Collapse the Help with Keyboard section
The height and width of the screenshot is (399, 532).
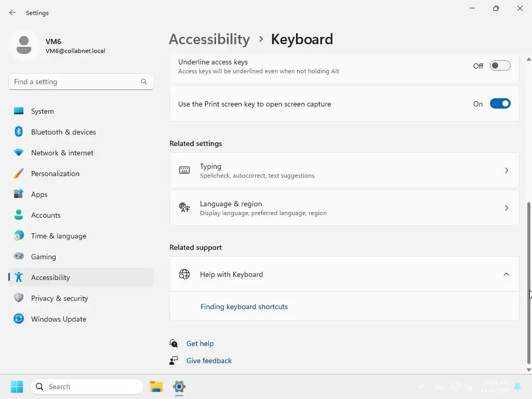[x=507, y=274]
